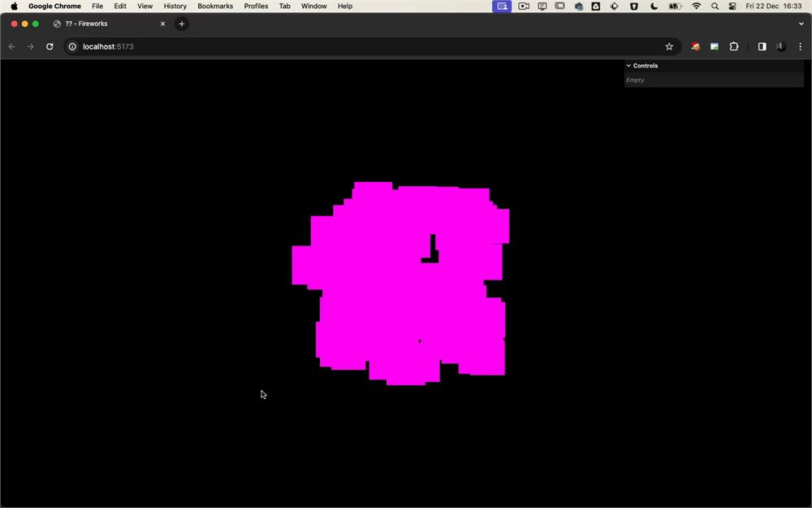Image resolution: width=812 pixels, height=508 pixels.
Task: Go back in Chrome history
Action: click(12, 46)
